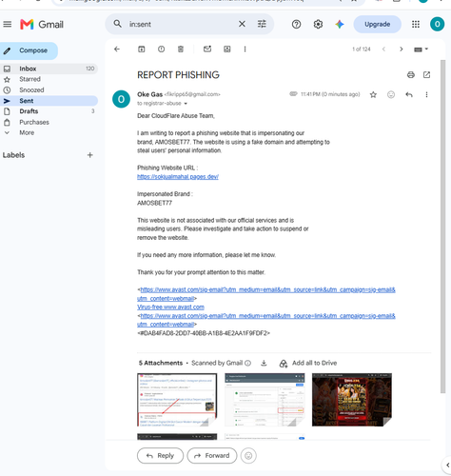Open third attachment casino banner thumbnail

click(x=352, y=400)
